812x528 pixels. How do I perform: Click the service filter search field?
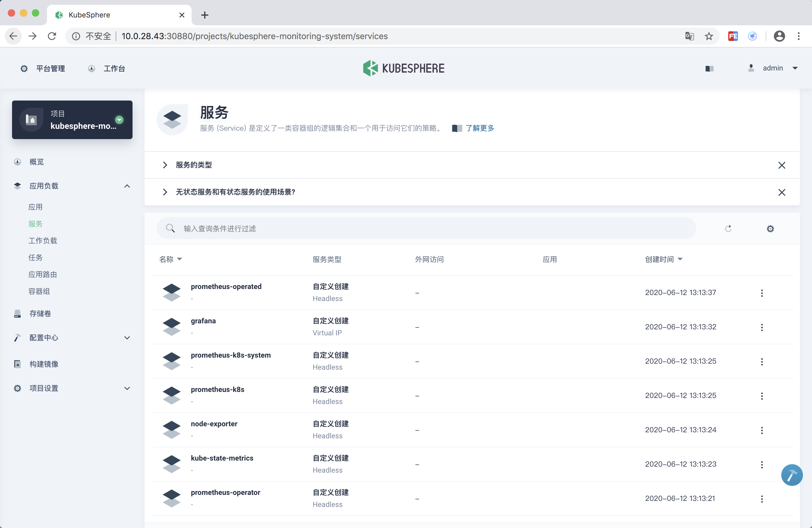[x=426, y=228]
